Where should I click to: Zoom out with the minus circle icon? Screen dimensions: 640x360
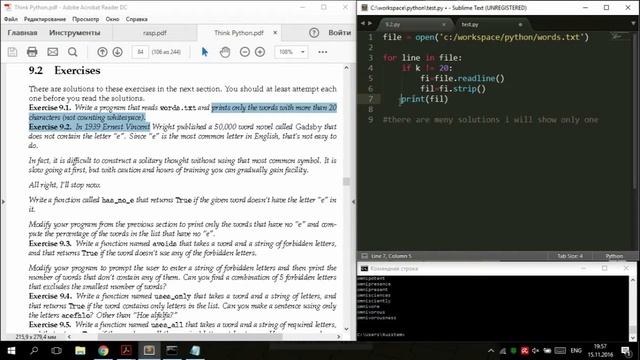click(244, 52)
